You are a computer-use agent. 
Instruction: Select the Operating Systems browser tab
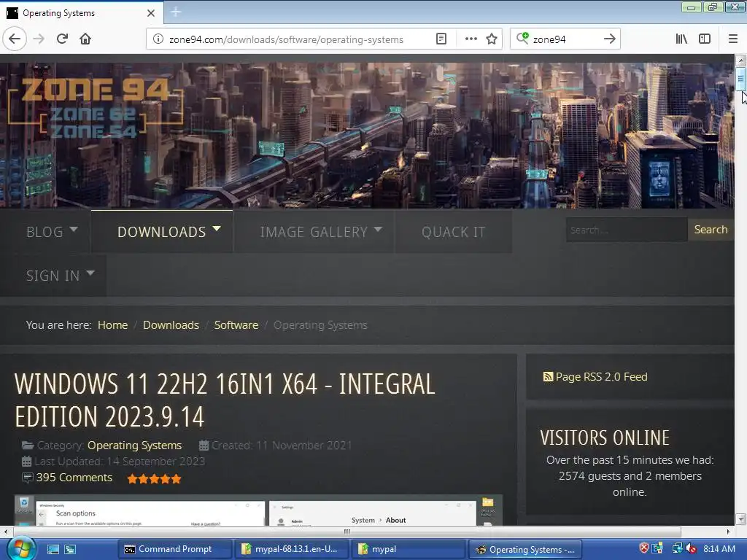pos(82,13)
